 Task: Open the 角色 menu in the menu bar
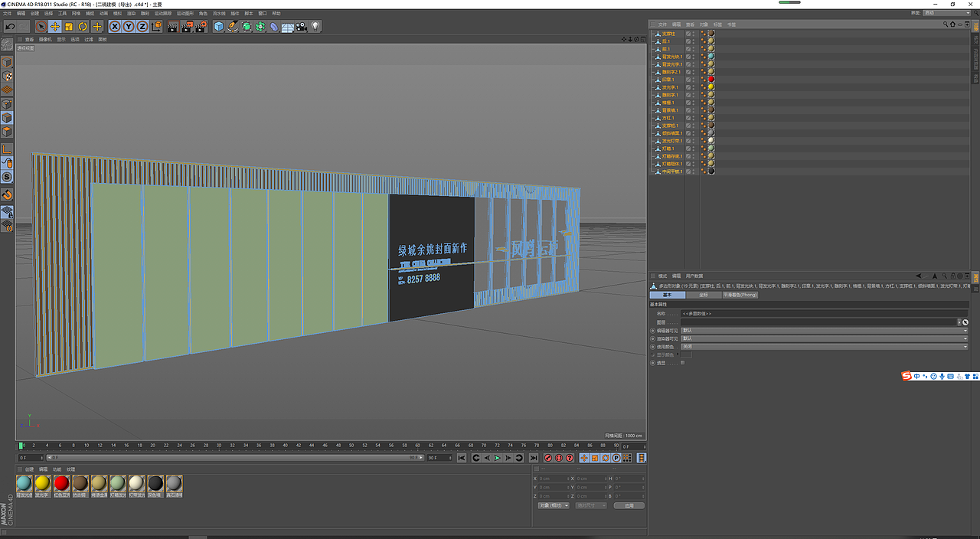[x=203, y=13]
